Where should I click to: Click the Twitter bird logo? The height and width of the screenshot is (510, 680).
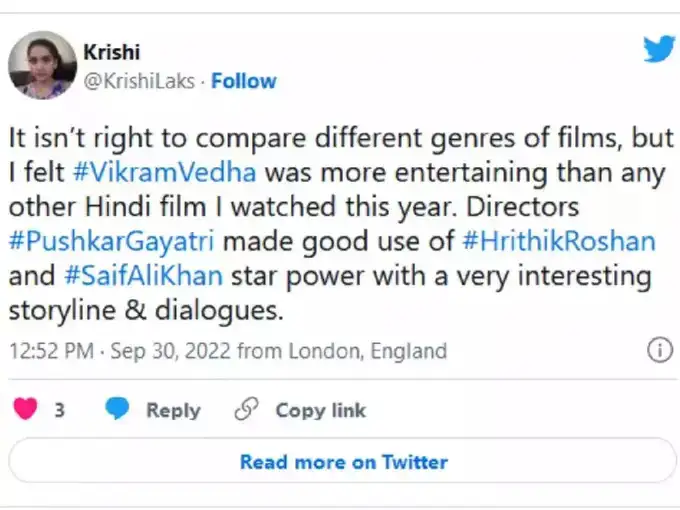658,48
